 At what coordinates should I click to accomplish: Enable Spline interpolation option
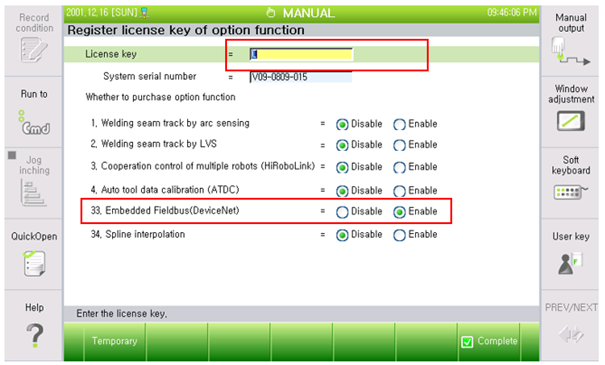click(x=399, y=235)
